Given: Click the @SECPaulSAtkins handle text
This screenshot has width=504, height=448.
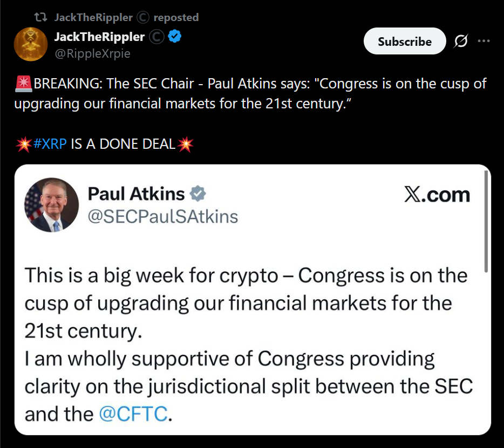Looking at the screenshot, I should (162, 216).
